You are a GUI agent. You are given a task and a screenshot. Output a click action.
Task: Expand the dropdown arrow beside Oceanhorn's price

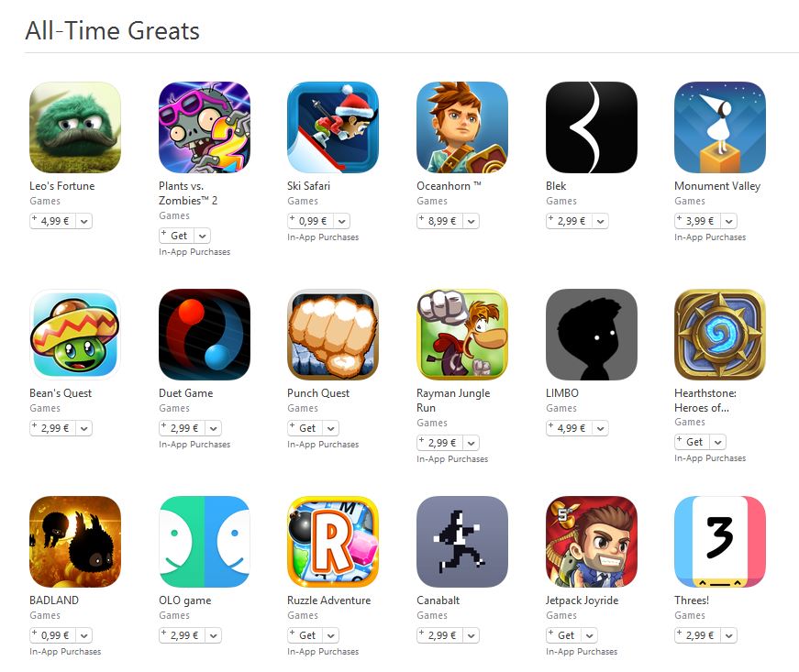[x=472, y=222]
